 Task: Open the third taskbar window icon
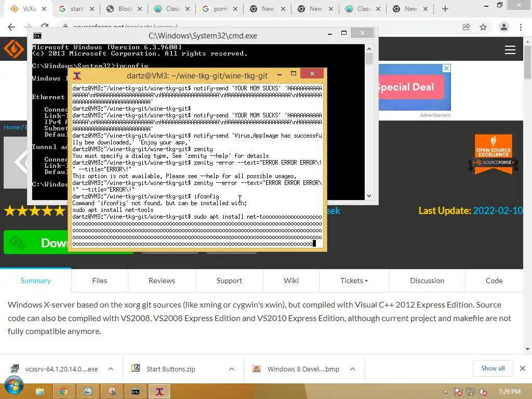click(87, 392)
